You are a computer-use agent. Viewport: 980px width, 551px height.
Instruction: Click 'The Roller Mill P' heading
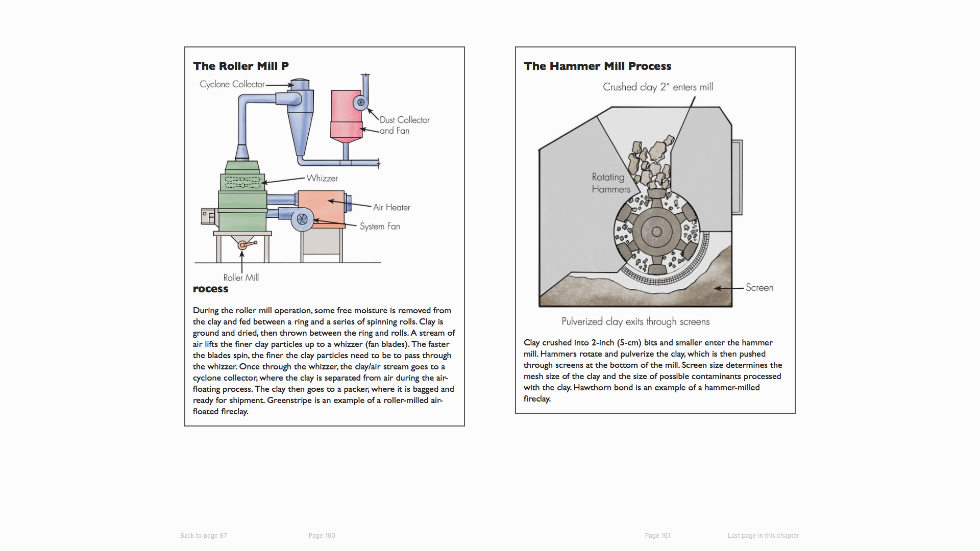[x=241, y=66]
